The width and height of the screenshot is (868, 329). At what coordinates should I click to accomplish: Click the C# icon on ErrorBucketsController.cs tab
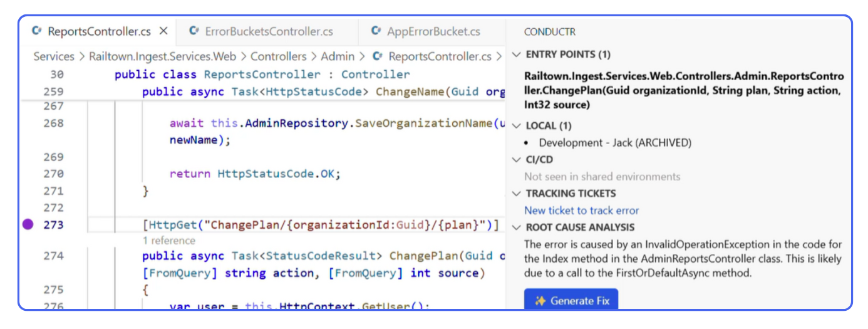[194, 31]
